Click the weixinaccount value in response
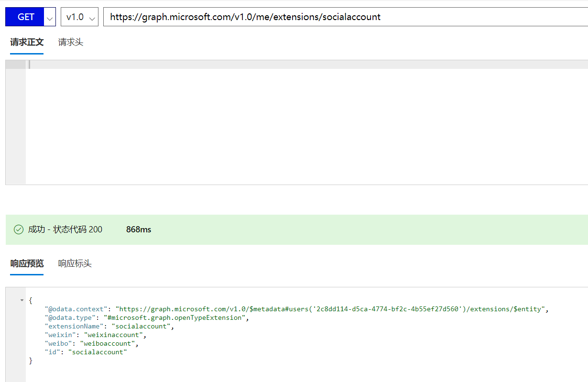 click(x=113, y=335)
